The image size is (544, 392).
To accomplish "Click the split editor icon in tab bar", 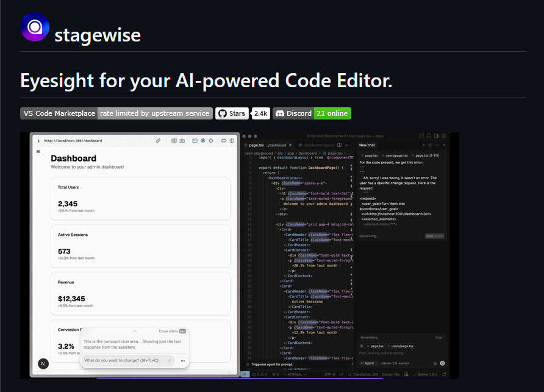I will pyautogui.click(x=339, y=145).
